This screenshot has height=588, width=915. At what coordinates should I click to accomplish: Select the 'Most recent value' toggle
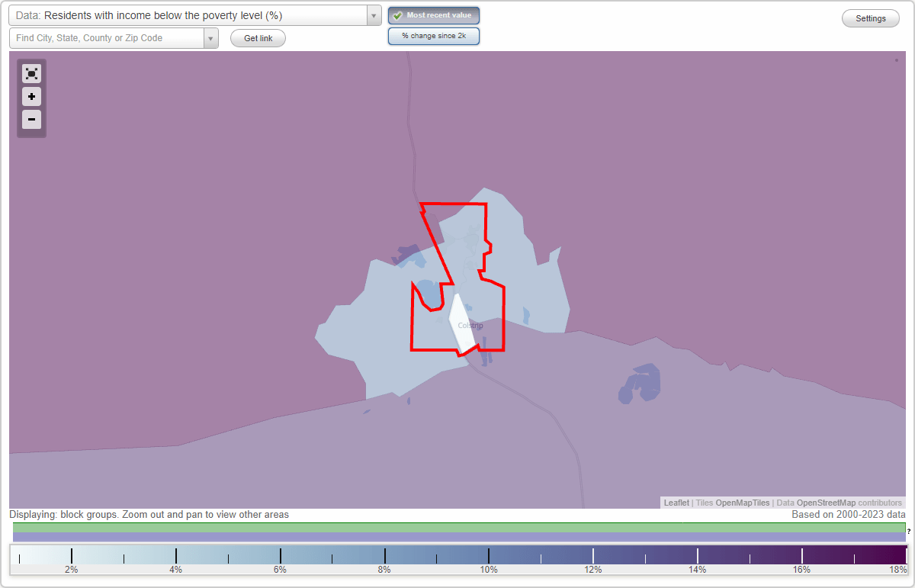433,15
